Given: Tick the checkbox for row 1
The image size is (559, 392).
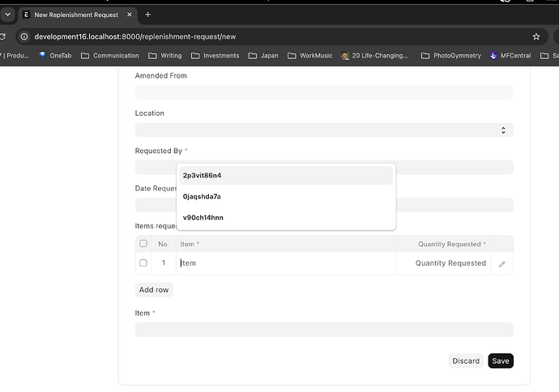Looking at the screenshot, I should (143, 262).
